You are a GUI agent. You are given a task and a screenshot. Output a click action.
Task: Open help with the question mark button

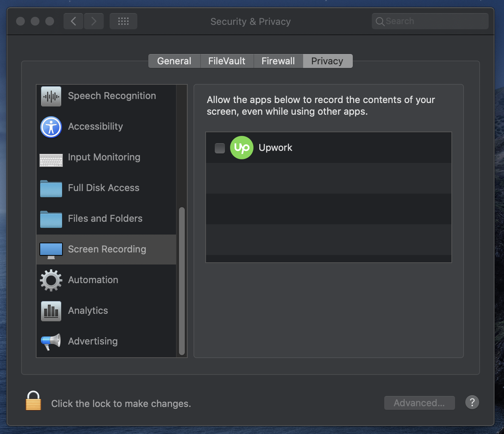(x=472, y=403)
